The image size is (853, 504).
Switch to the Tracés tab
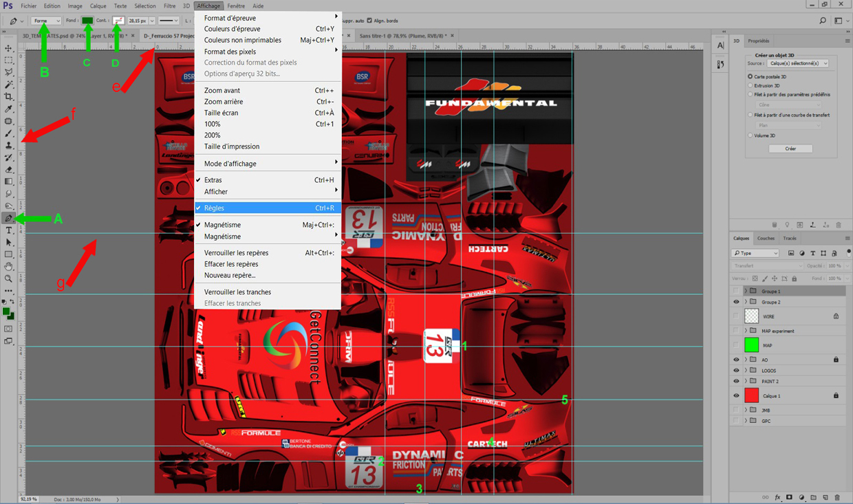(x=790, y=239)
